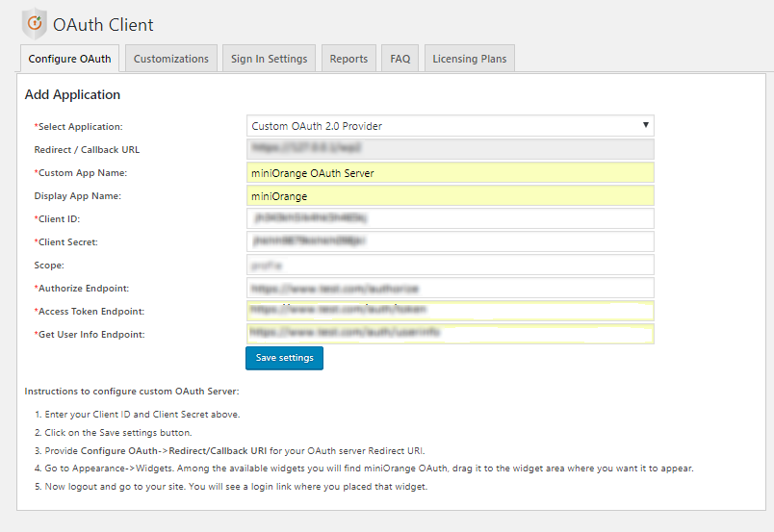774x532 pixels.
Task: Focus the Custom App Name field
Action: point(451,173)
